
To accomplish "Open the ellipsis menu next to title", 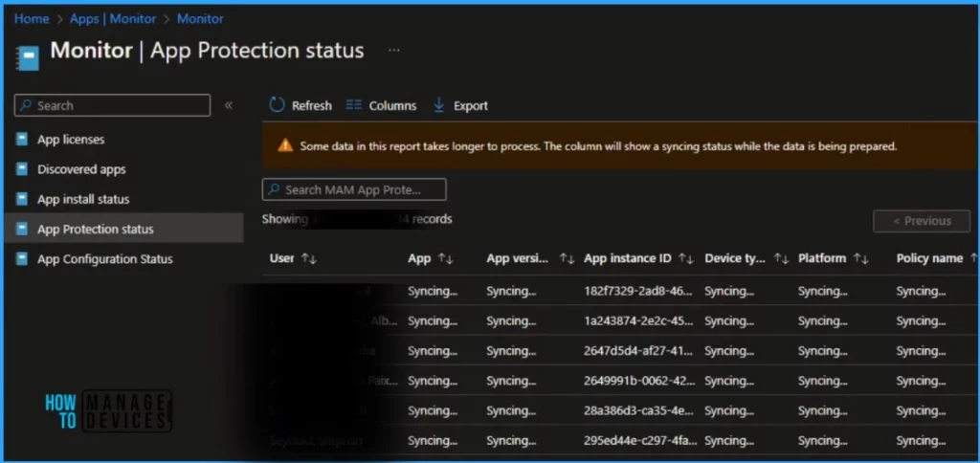I will pos(393,50).
